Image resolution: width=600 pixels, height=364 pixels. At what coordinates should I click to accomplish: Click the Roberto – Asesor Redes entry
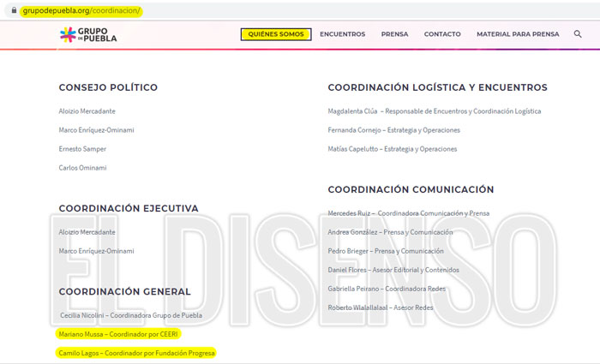[x=381, y=307]
